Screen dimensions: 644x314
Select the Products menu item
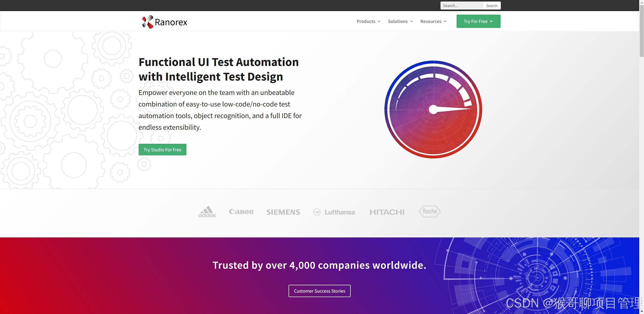(x=366, y=21)
